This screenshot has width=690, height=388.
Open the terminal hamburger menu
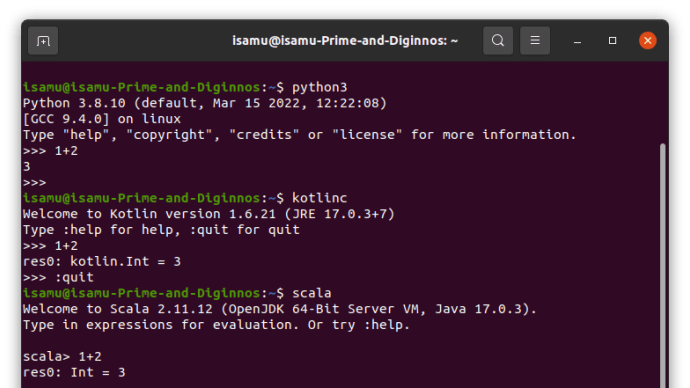pos(535,41)
